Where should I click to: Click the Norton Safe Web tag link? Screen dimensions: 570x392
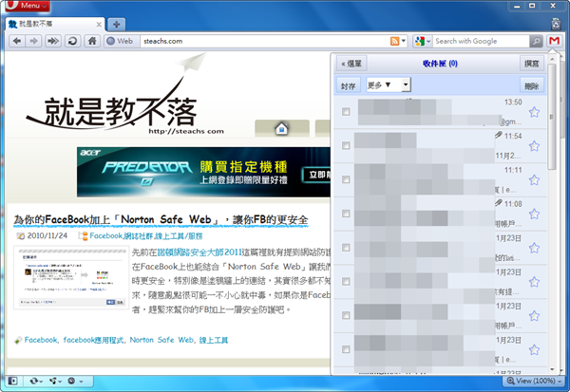click(x=161, y=340)
